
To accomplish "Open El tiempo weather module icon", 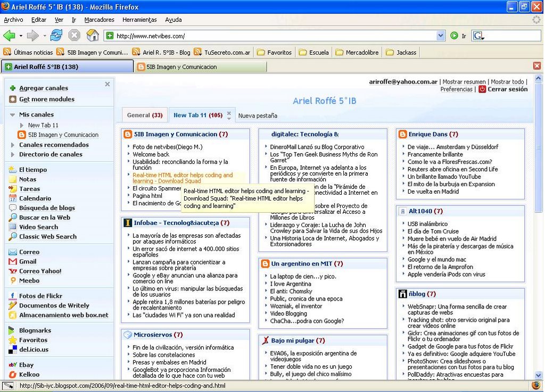I will (x=13, y=170).
